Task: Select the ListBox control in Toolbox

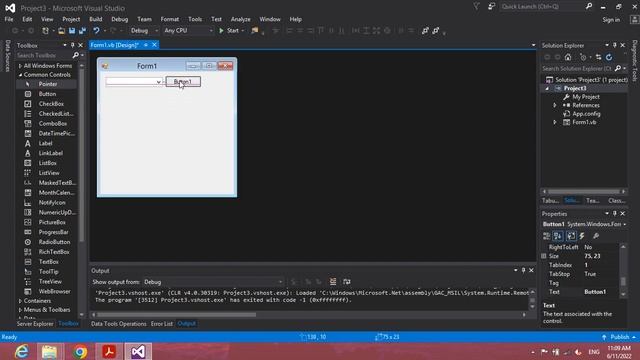Action: tap(47, 163)
